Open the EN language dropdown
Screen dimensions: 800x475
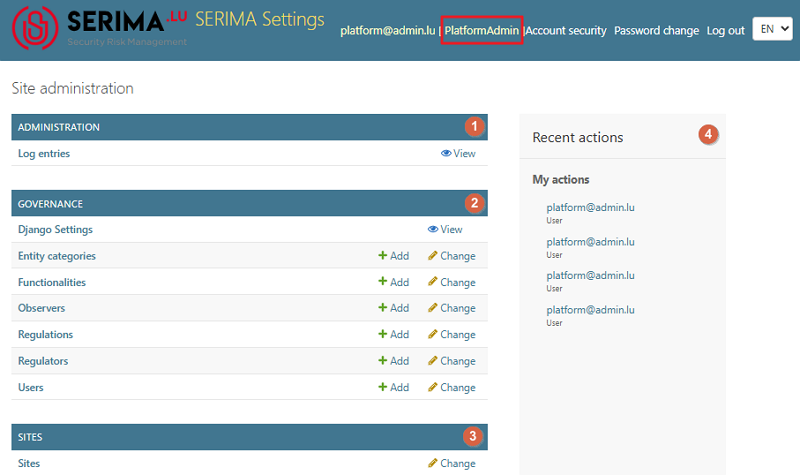click(772, 29)
